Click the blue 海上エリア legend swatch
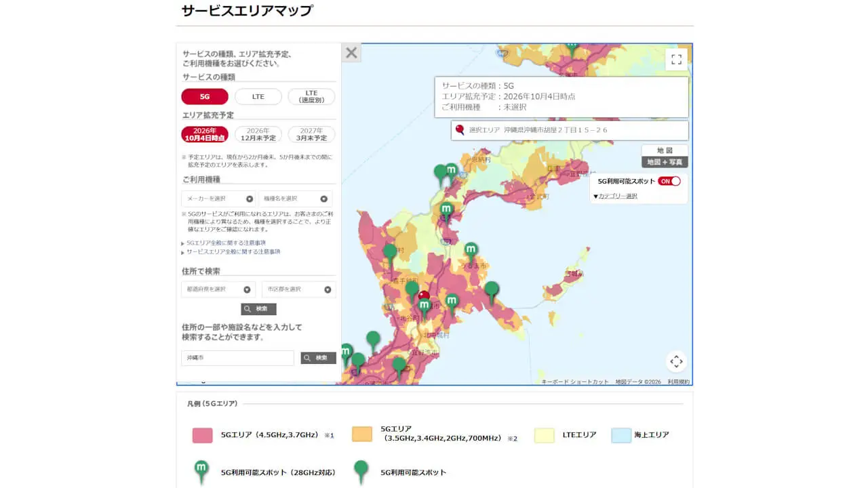Image resolution: width=868 pixels, height=488 pixels. coord(621,435)
